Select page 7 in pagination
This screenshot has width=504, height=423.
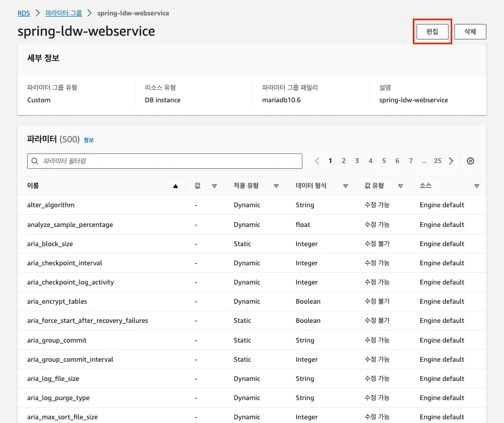(411, 160)
